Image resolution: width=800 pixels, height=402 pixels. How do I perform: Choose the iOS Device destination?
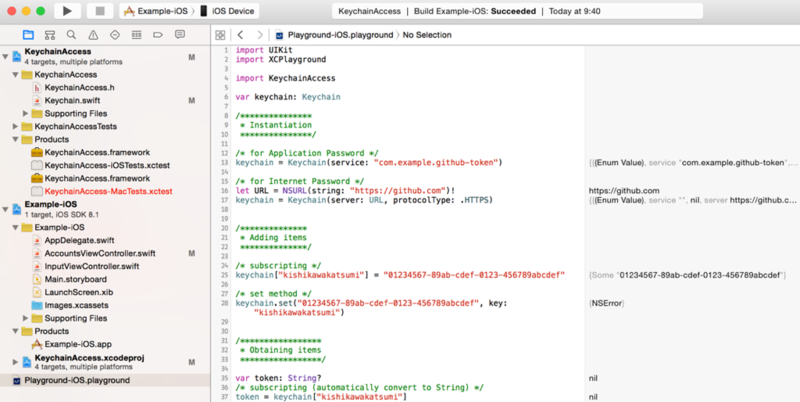[x=227, y=11]
